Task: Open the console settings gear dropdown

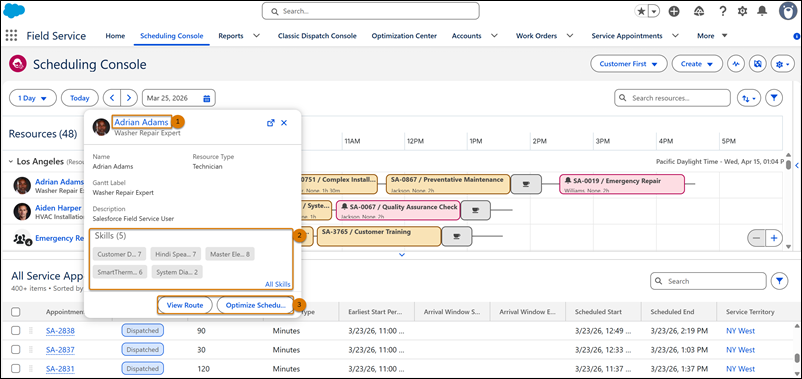Action: tap(783, 64)
